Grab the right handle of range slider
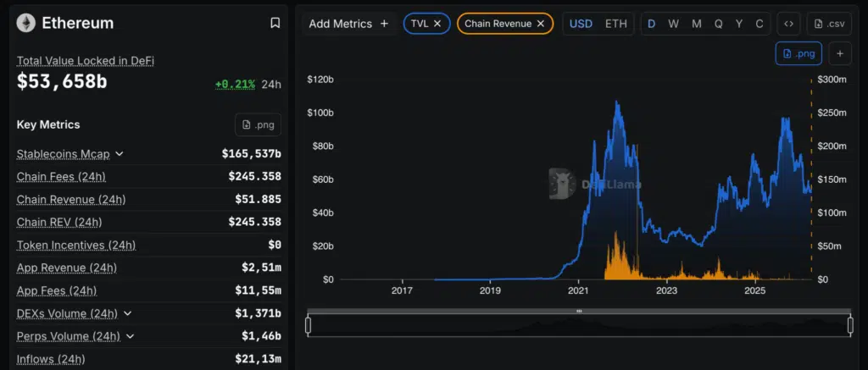 850,326
